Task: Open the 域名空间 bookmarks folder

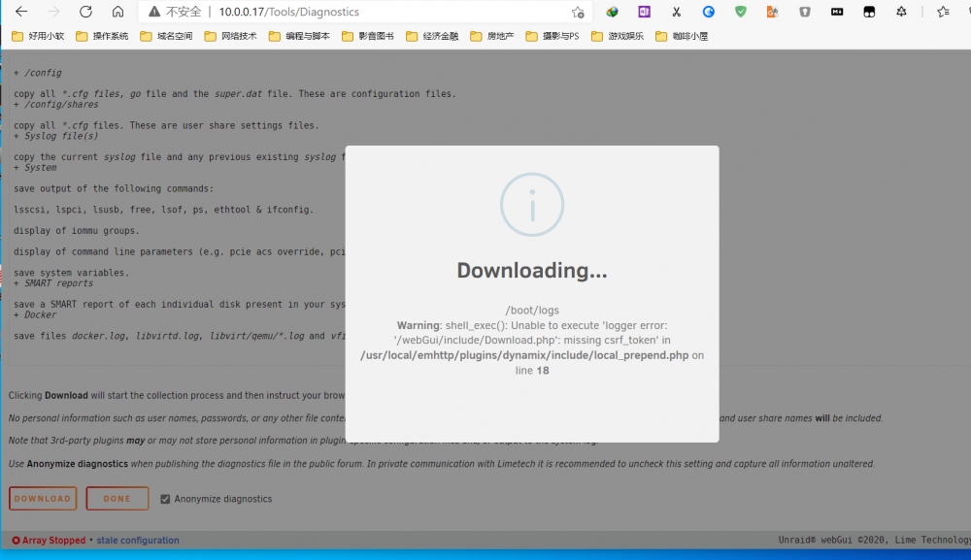Action: [167, 36]
